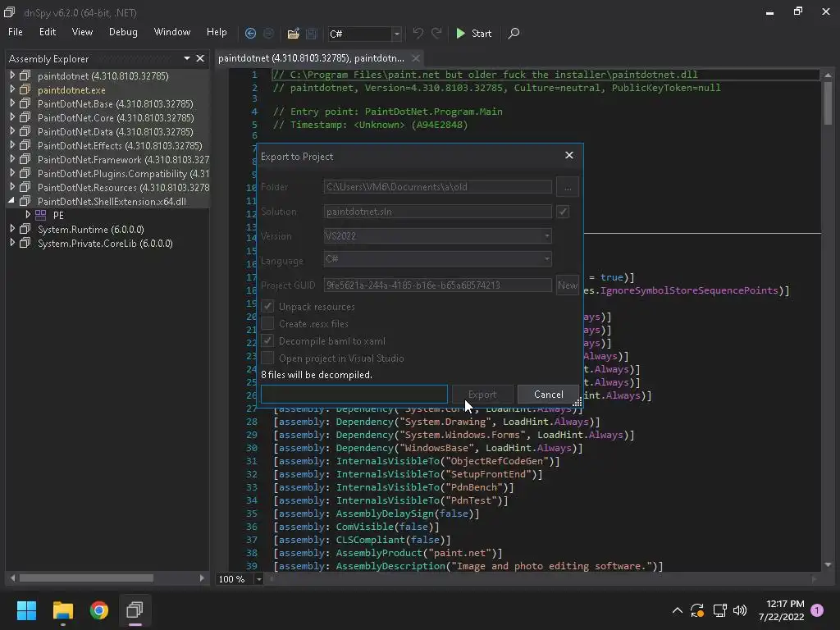Click the navigate backward arrow icon
The image size is (840, 630).
pos(250,34)
